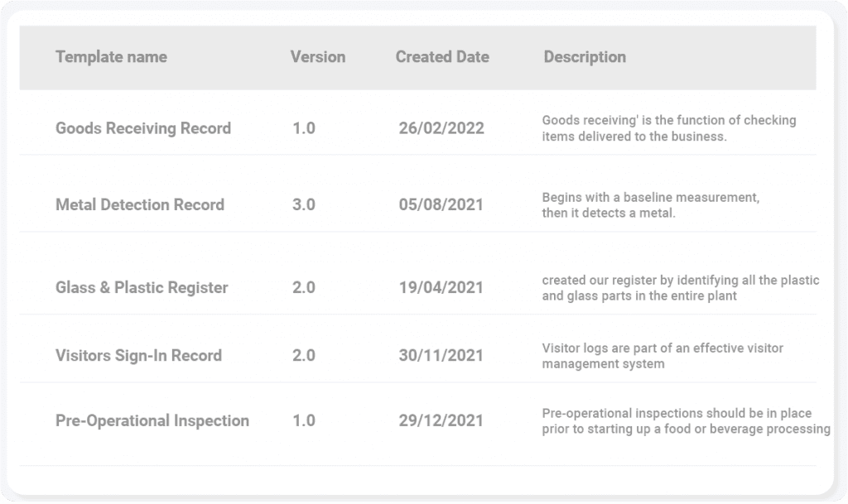Open the Visitors Sign-In Record template
Screen dimensions: 848x504
click(138, 356)
